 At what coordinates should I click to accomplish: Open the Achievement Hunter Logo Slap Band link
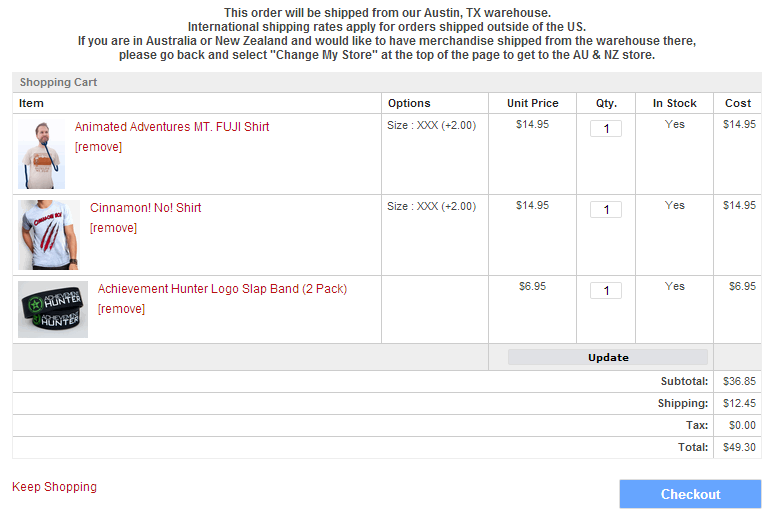222,289
